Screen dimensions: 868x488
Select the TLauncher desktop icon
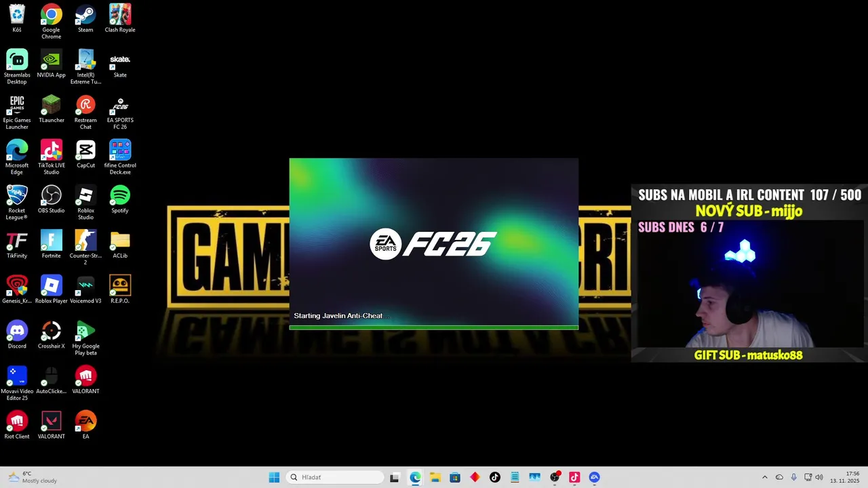click(x=52, y=108)
